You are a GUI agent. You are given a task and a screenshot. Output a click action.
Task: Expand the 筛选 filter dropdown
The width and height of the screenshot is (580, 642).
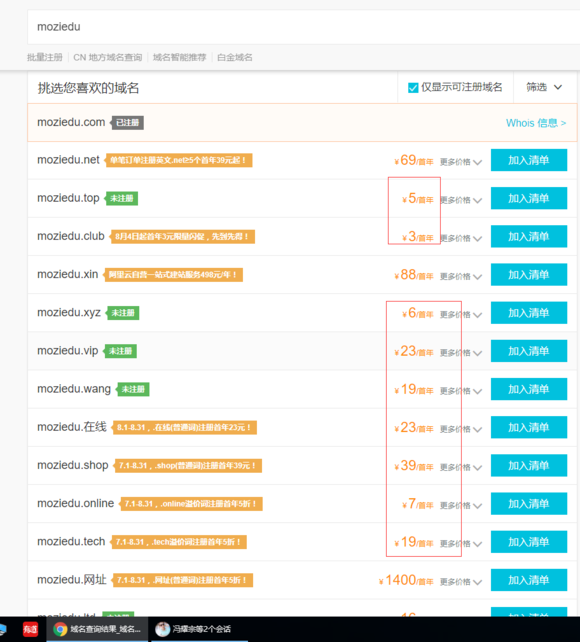coord(544,87)
